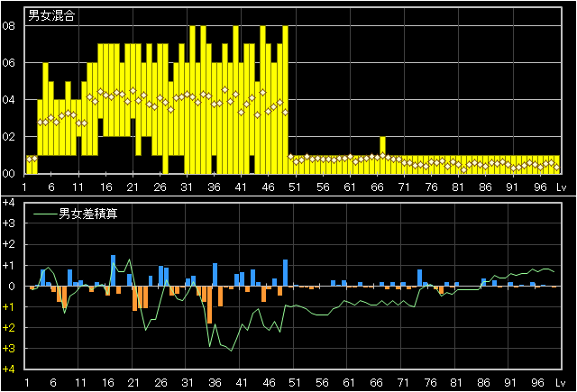Click the tallest blue bar near level 17

[114, 270]
